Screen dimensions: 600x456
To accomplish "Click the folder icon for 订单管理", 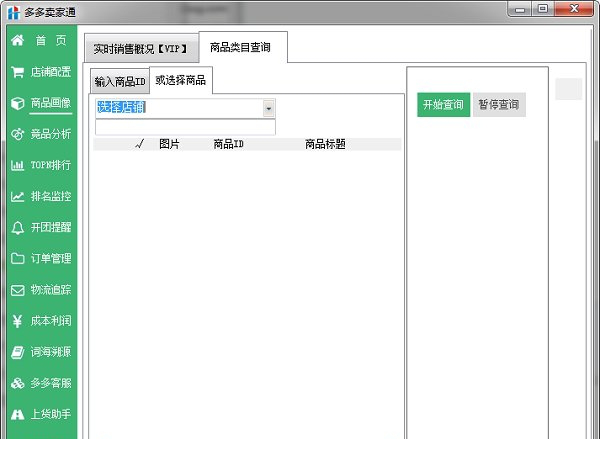I will pyautogui.click(x=18, y=259).
